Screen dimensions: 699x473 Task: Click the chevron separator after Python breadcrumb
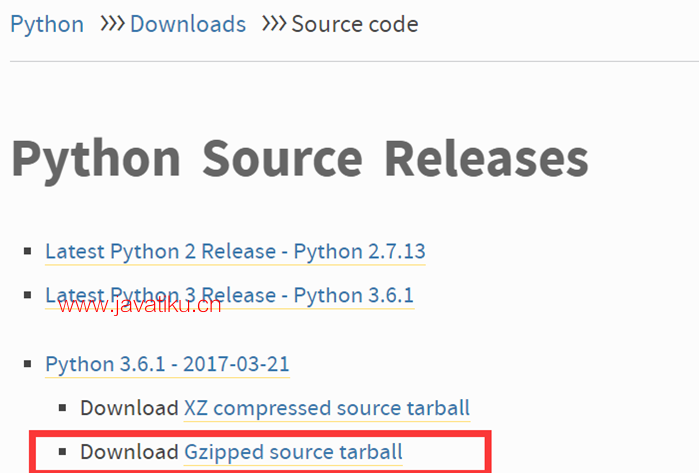pyautogui.click(x=112, y=23)
